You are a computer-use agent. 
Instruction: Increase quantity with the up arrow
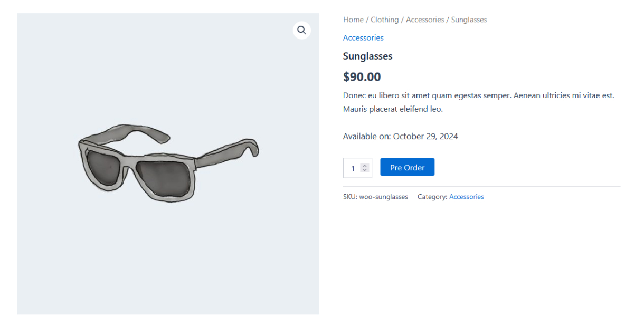364,166
